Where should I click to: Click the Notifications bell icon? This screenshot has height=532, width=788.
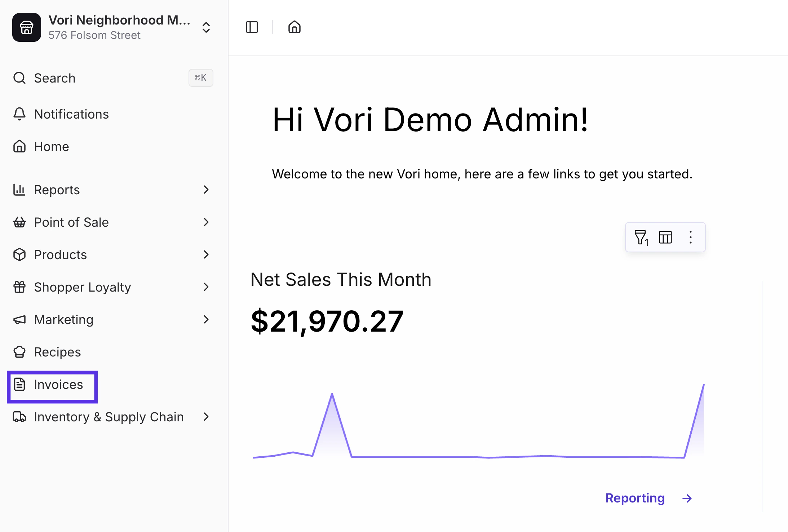(19, 114)
